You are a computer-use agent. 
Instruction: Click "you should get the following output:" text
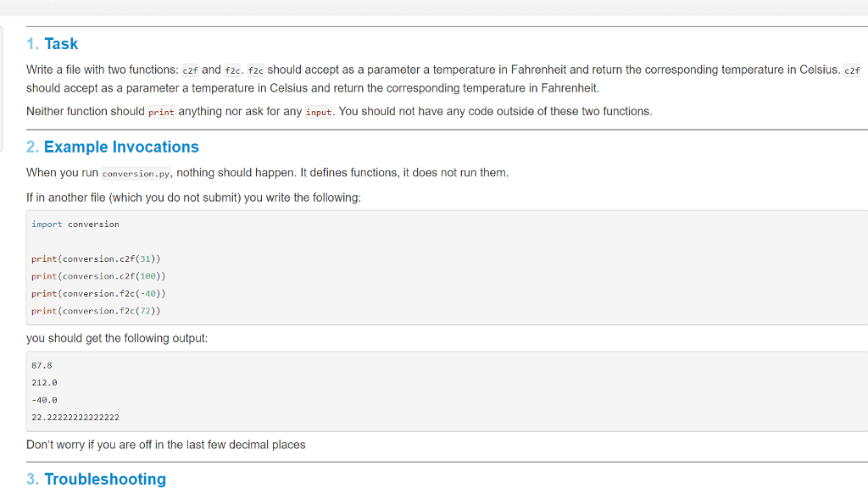coord(117,338)
